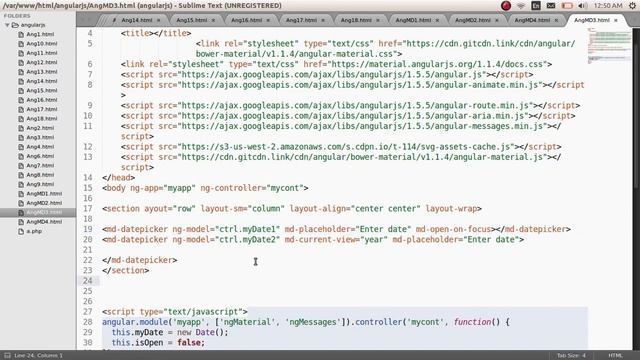
Task: Open Ang17.html from the sidebar
Action: click(x=42, y=109)
